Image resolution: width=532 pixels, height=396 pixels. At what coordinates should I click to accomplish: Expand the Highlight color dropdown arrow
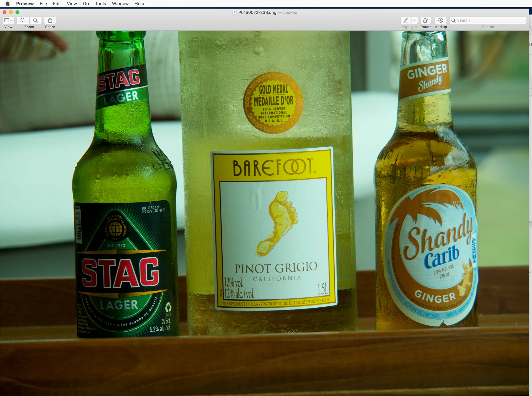(x=414, y=20)
